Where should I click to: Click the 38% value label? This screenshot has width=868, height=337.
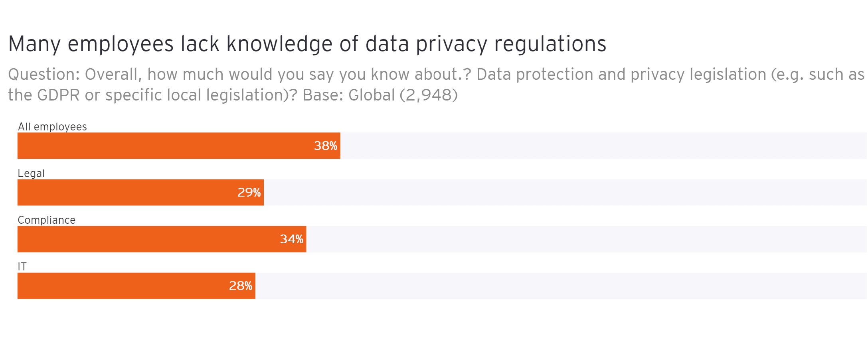pyautogui.click(x=325, y=146)
